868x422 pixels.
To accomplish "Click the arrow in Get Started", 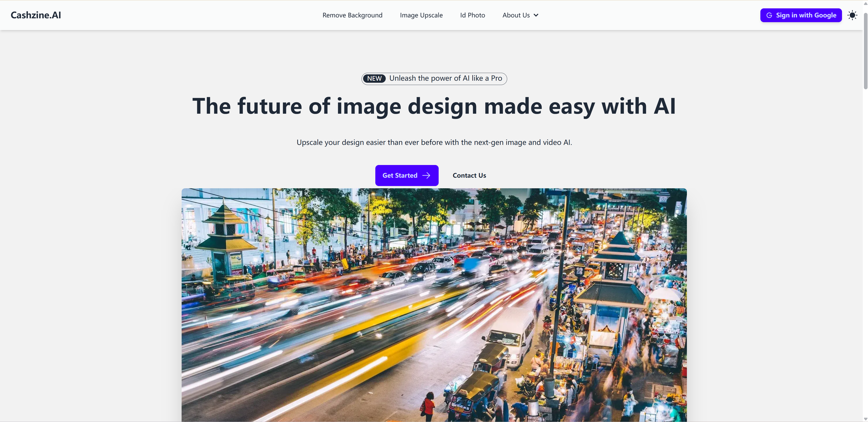I will pyautogui.click(x=426, y=175).
